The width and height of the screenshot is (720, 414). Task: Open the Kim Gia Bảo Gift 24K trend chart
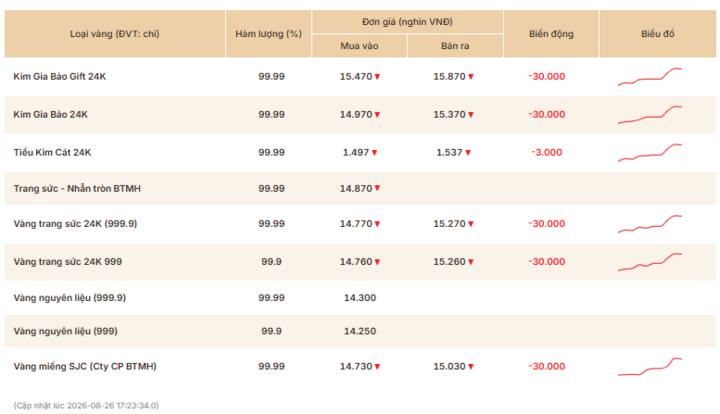coord(650,77)
